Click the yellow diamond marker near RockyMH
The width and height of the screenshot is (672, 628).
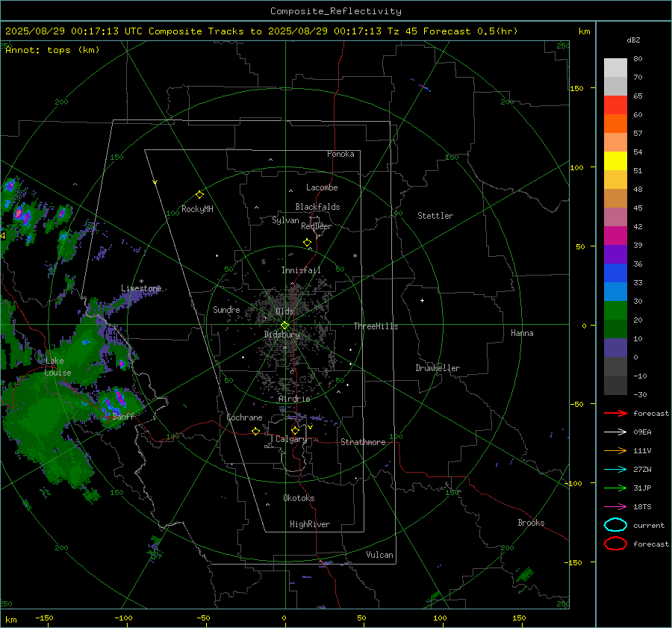199,195
